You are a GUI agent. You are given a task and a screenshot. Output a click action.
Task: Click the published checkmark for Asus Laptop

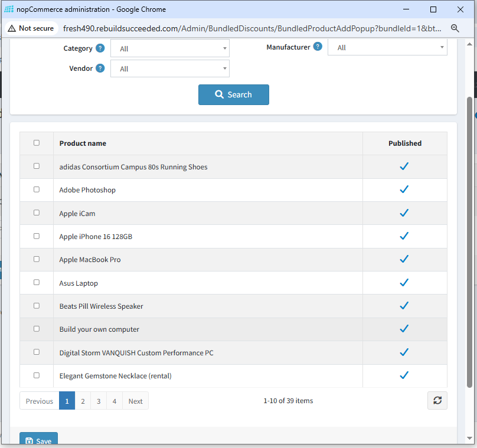[404, 283]
